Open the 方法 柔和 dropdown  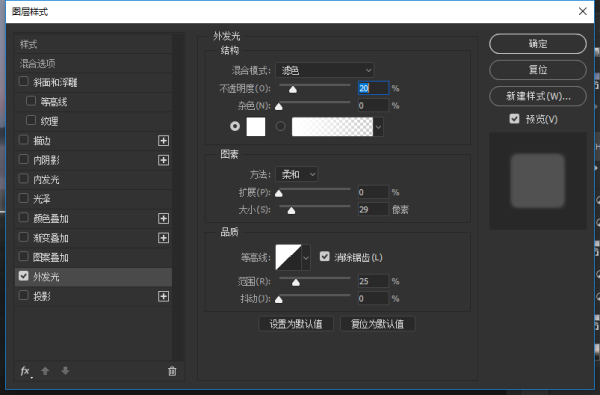[297, 175]
